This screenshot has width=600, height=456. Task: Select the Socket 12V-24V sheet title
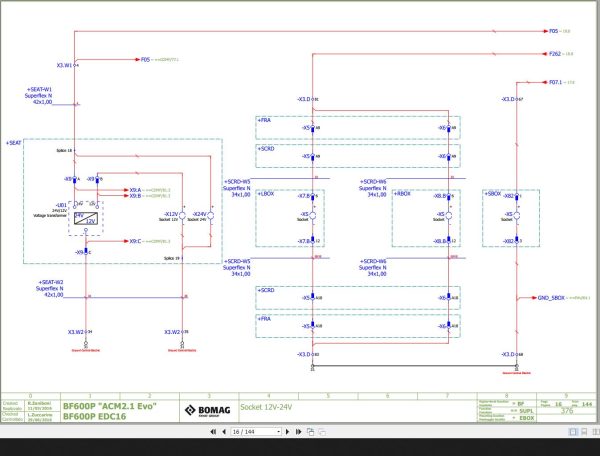266,407
